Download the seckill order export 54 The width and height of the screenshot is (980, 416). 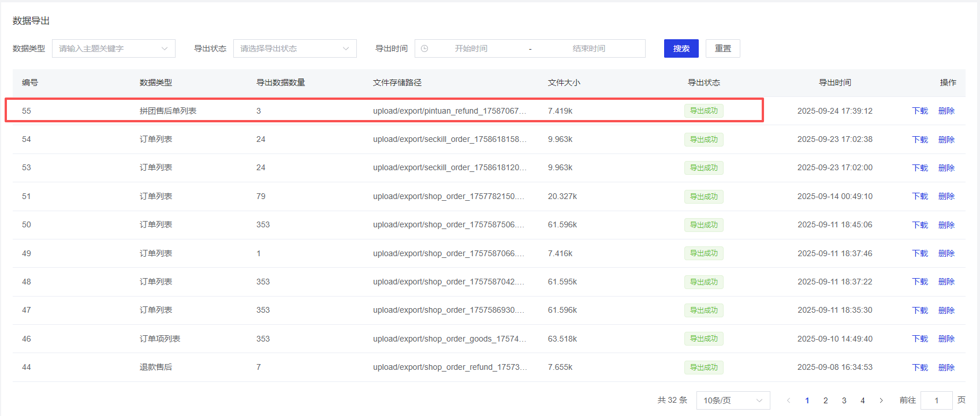tap(919, 140)
